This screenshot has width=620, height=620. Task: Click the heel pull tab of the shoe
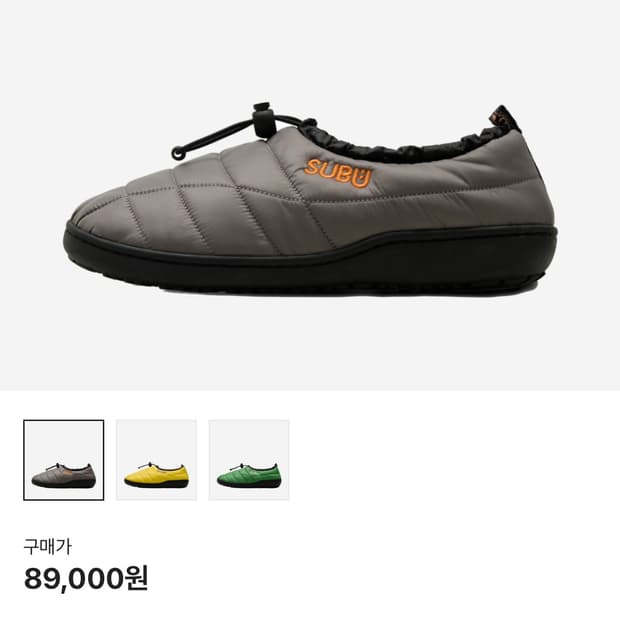504,118
